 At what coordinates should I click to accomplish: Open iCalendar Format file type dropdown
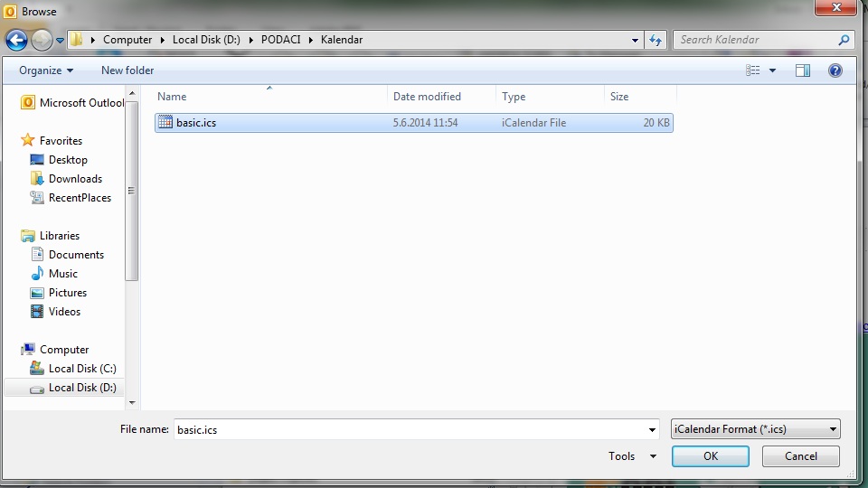756,429
